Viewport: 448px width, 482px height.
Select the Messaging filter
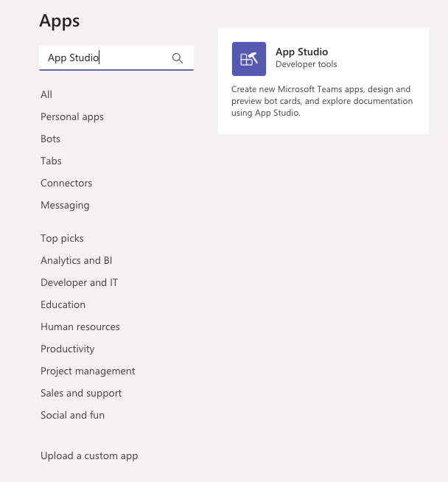(65, 206)
